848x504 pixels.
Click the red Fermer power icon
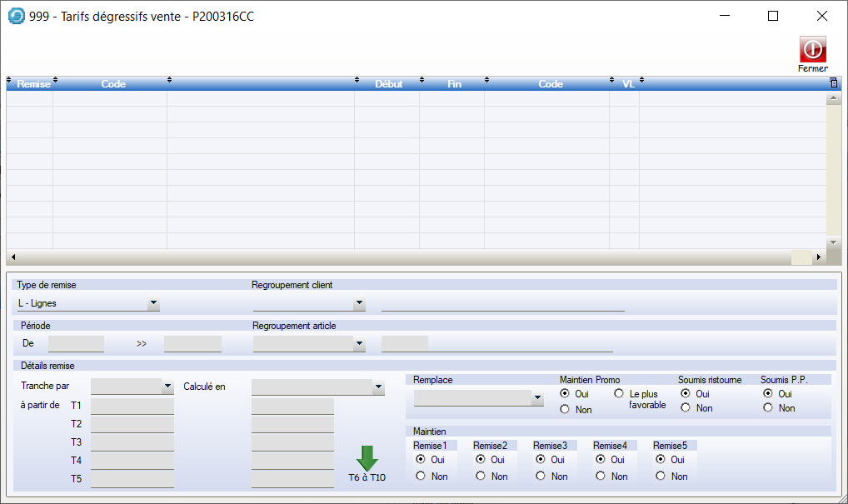812,49
